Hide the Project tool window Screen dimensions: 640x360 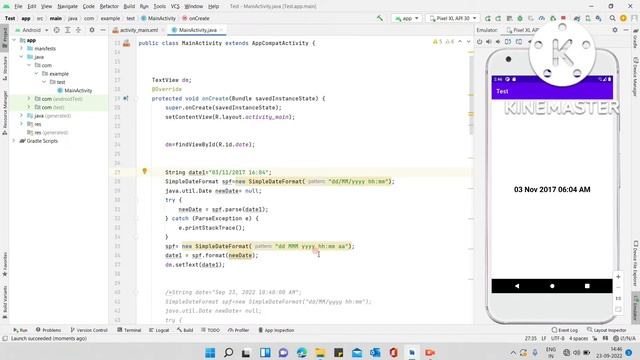pos(103,30)
